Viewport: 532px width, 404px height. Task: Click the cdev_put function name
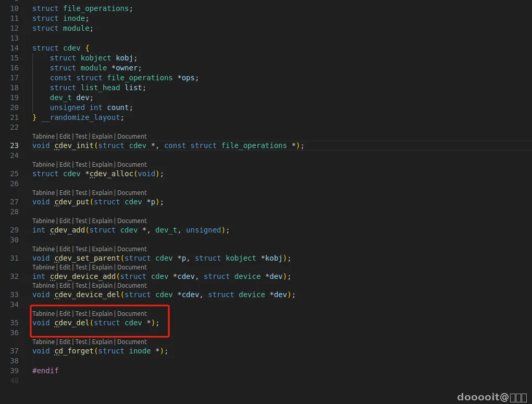coord(72,202)
